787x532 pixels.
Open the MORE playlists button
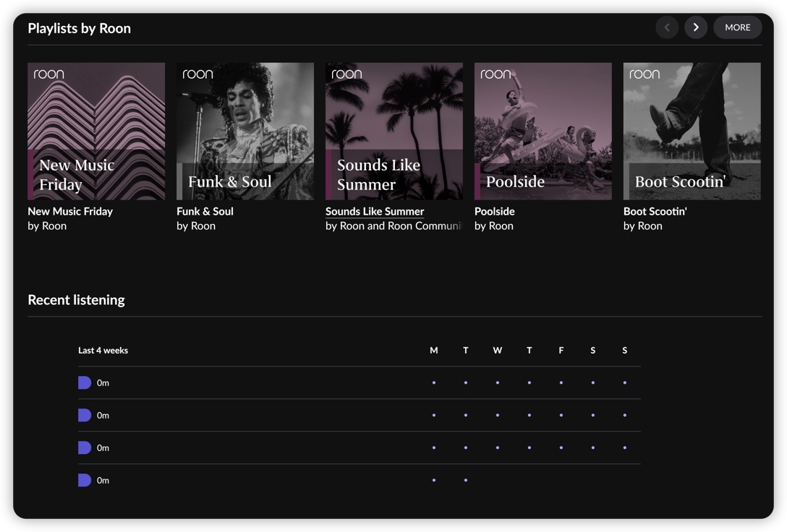[x=737, y=27]
